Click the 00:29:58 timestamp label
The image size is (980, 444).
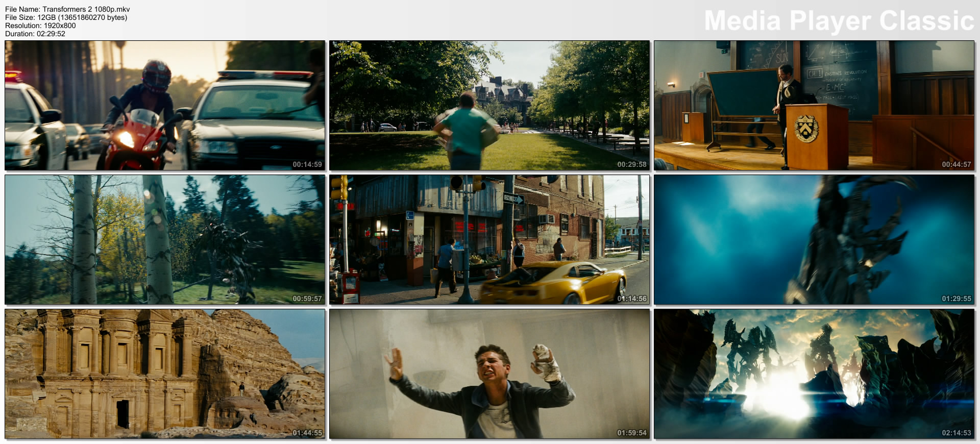(x=632, y=164)
